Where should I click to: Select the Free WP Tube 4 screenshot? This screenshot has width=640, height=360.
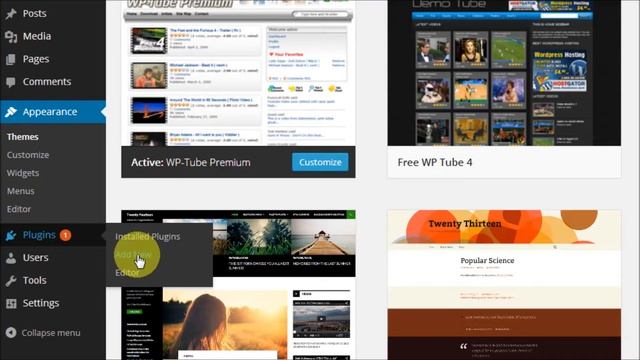(504, 73)
